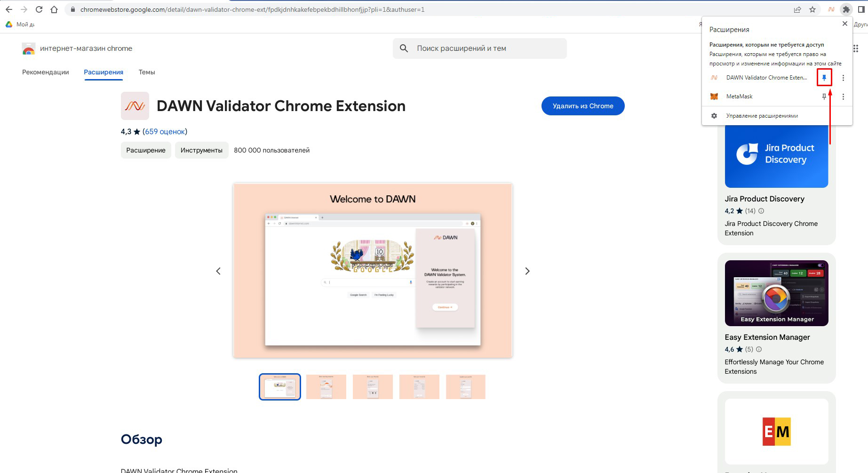Viewport: 868px width, 473px height.
Task: Show the previous screenshot with left arrow
Action: point(218,271)
